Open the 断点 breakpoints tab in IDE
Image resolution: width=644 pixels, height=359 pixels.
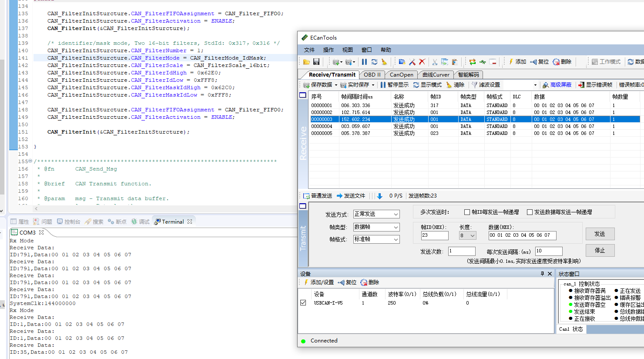(x=117, y=222)
